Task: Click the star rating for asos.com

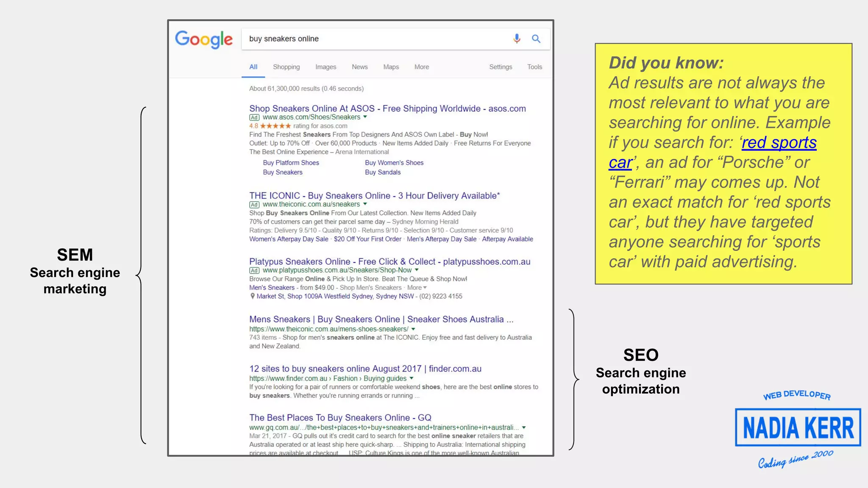Action: (x=275, y=126)
